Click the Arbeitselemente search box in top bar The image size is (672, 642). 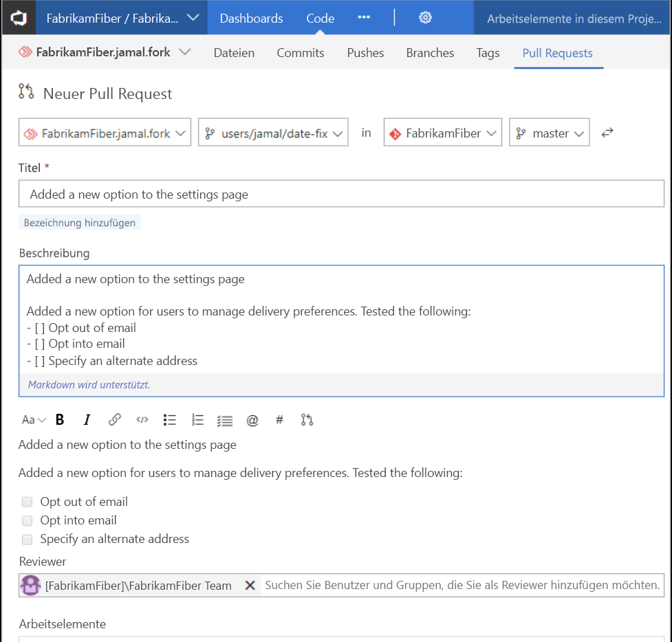coord(573,18)
